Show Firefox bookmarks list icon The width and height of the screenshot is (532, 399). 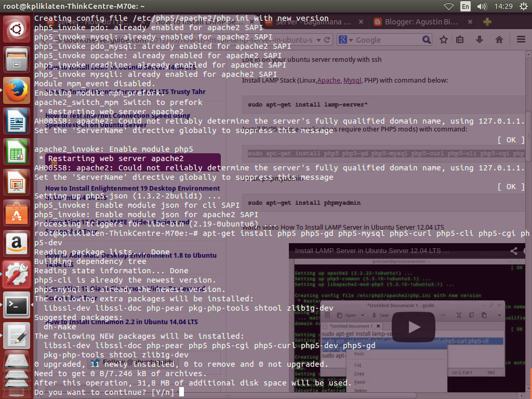pos(460,39)
